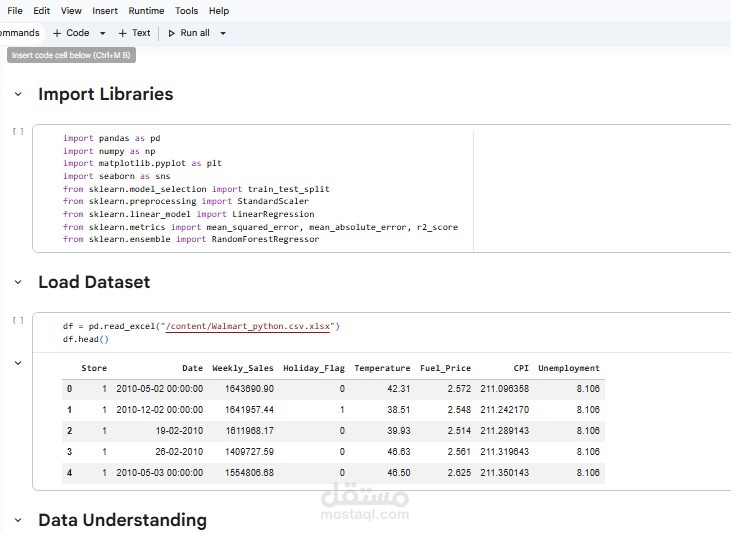The width and height of the screenshot is (731, 533).
Task: Click the RandomForestRegressor import line
Action: (191, 239)
